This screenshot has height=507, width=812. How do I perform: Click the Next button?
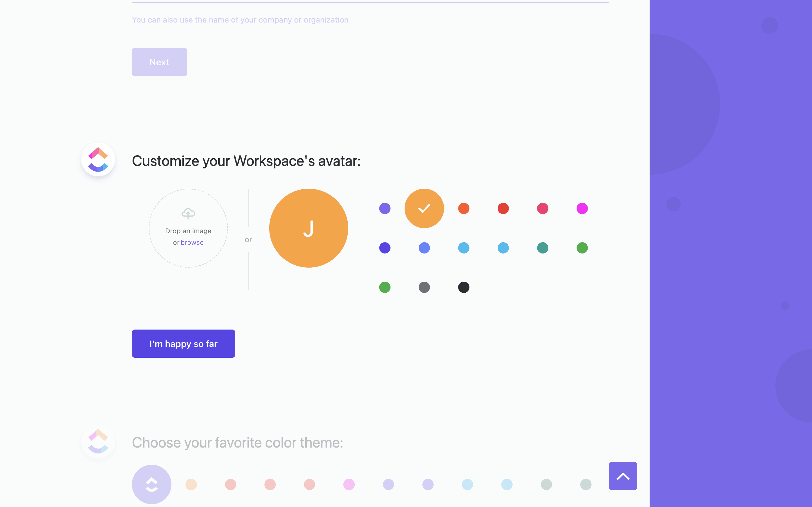tap(159, 62)
